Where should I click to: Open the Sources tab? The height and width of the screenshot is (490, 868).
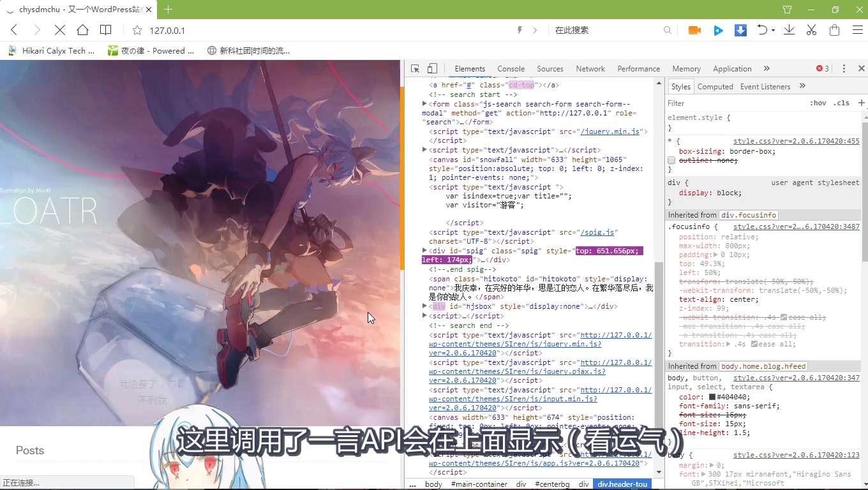coord(550,68)
